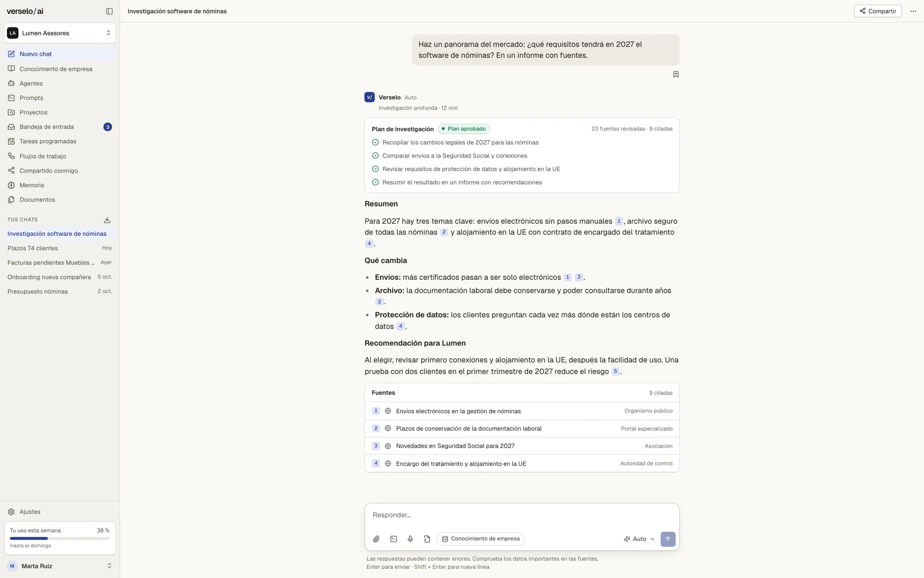924x578 pixels.
Task: Open the prompt library icon in the composer
Action: (394, 539)
